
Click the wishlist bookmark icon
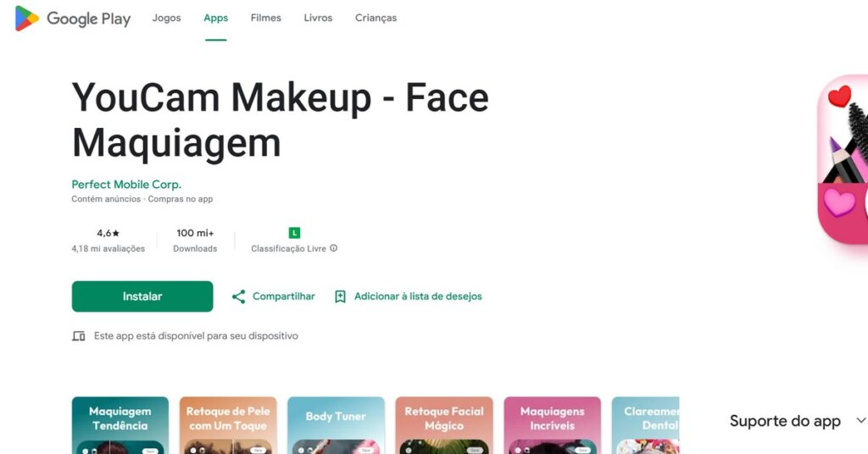(340, 296)
